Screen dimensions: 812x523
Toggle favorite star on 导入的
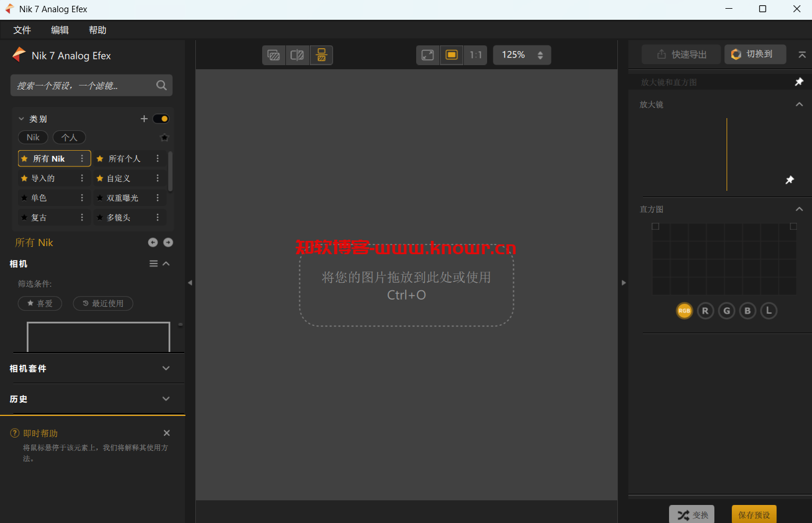(24, 179)
